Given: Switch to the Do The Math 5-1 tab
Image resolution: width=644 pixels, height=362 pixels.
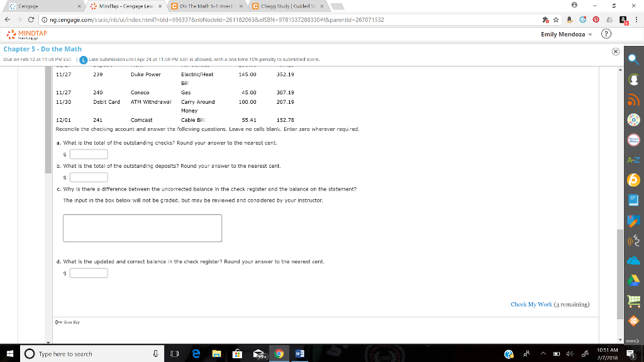Looking at the screenshot, I should (206, 6).
